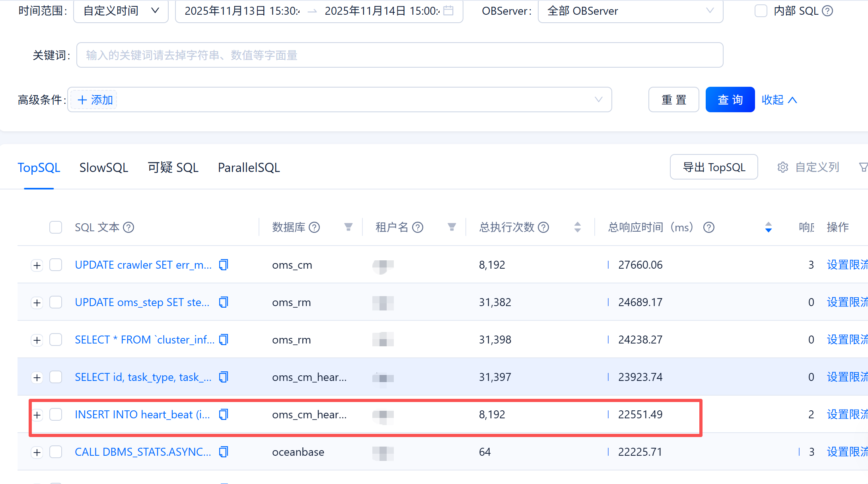
Task: Sort by total response time column
Action: (x=769, y=227)
